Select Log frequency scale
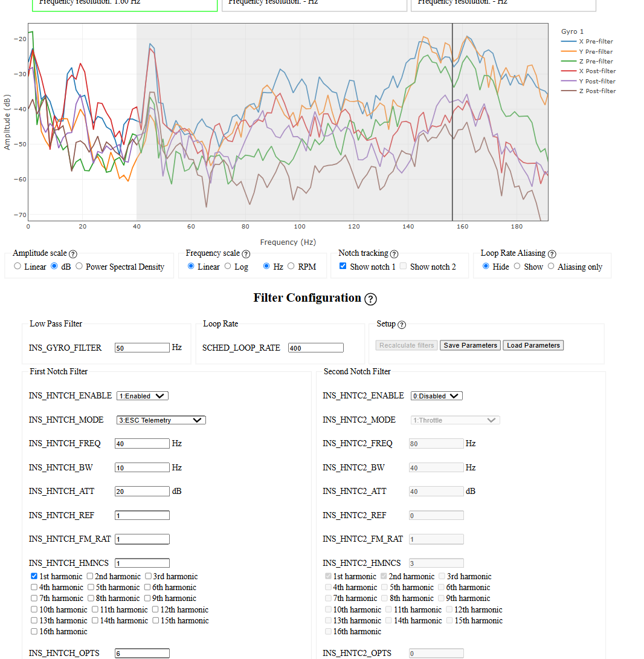Screen dimensions: 644x659 point(228,266)
